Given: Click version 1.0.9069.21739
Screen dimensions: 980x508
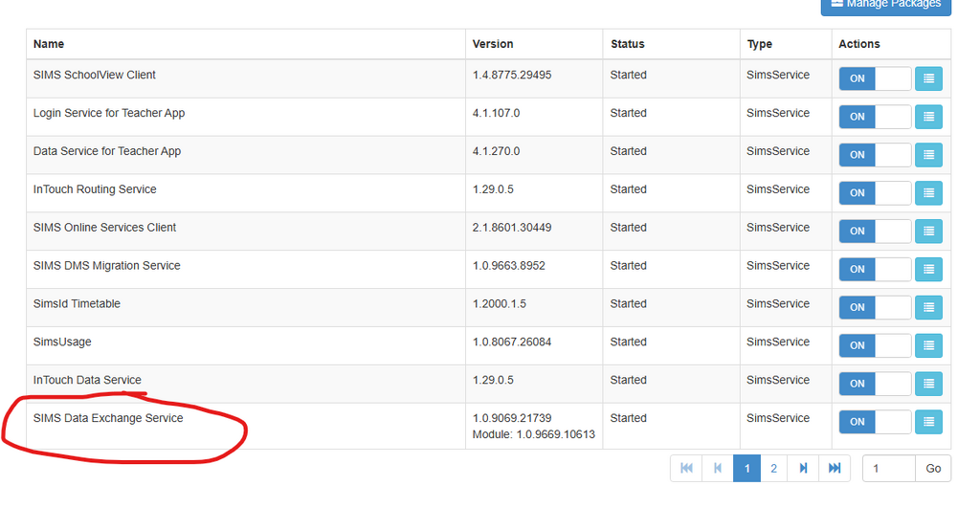Looking at the screenshot, I should [512, 418].
